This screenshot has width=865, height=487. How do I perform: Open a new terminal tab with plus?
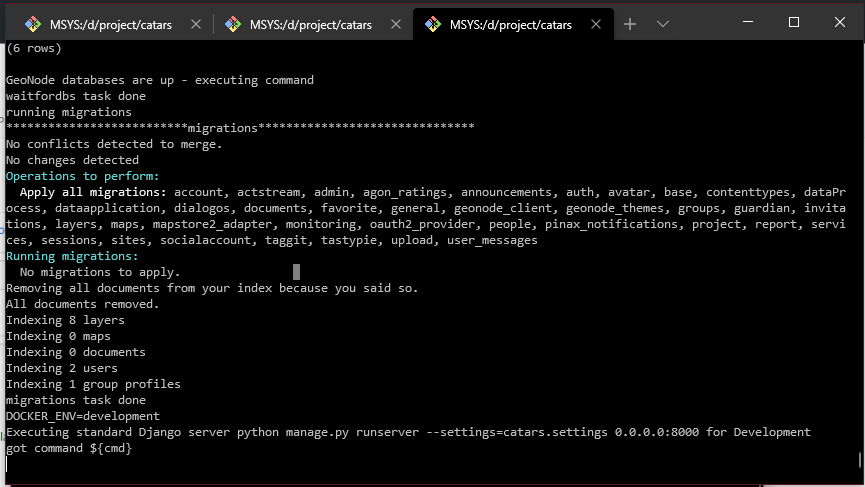629,24
